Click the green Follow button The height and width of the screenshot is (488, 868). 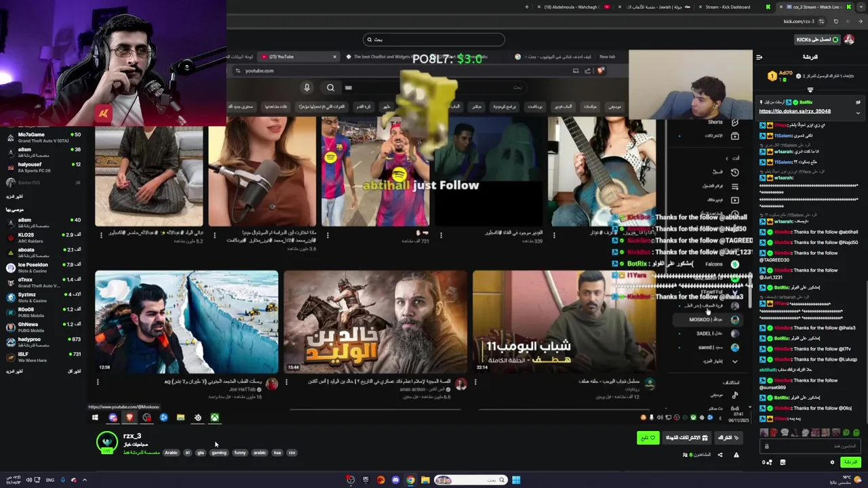click(648, 438)
